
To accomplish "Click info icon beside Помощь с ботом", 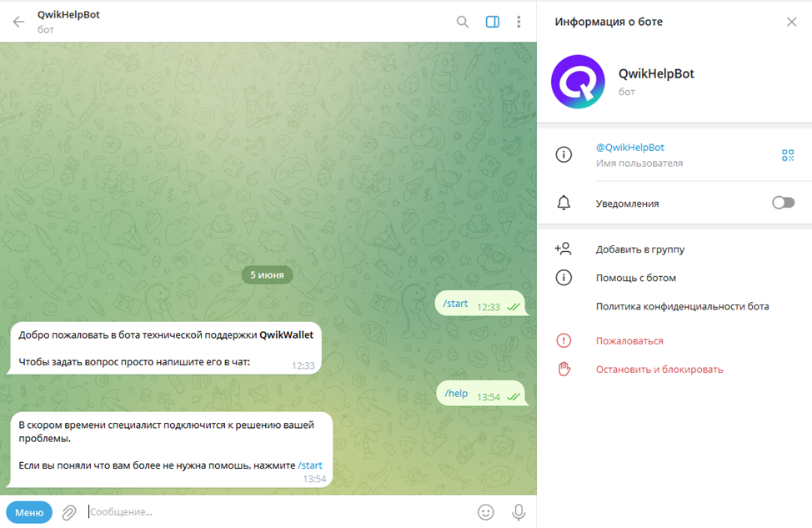I will 564,278.
